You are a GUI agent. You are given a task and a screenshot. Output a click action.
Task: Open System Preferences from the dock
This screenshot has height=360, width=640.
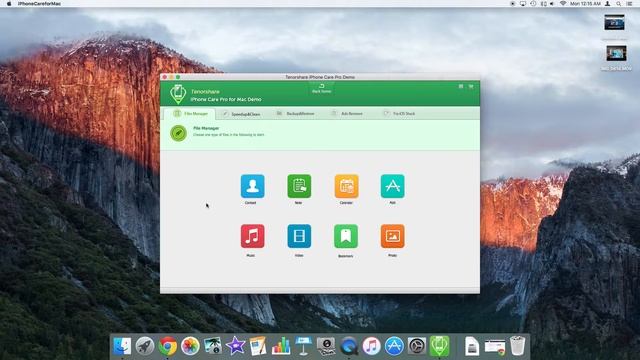click(x=417, y=346)
